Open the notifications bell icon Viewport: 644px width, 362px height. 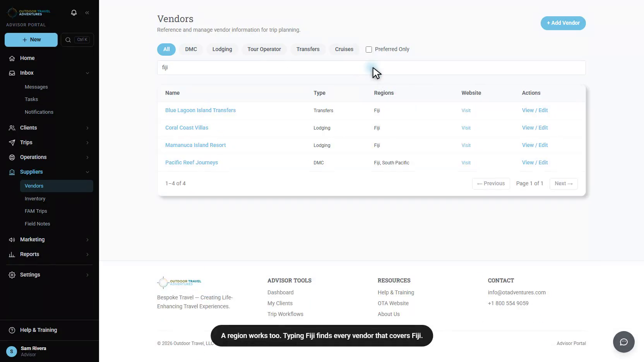74,13
